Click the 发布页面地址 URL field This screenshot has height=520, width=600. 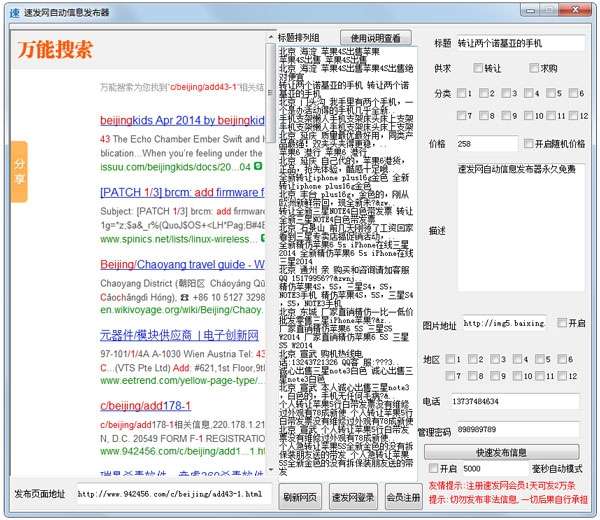click(x=174, y=494)
